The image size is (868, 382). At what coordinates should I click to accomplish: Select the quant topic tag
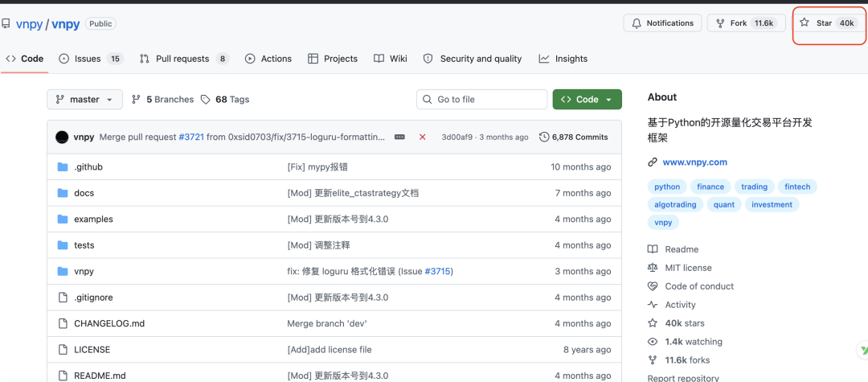724,205
